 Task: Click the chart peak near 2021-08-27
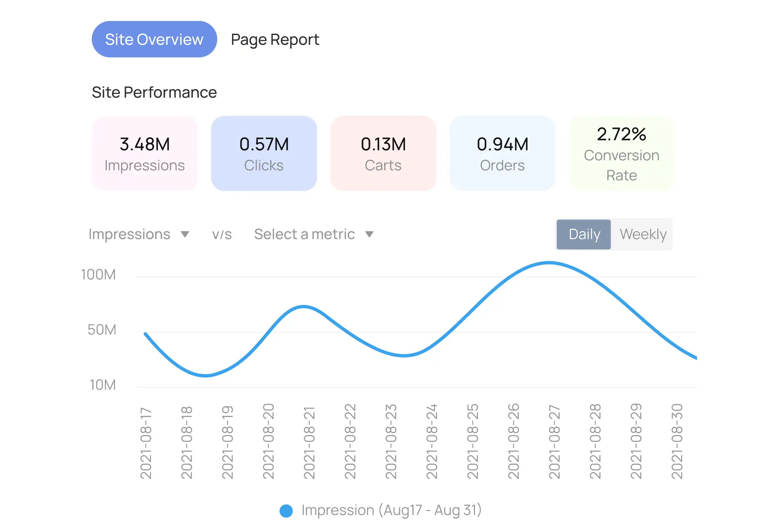pyautogui.click(x=549, y=263)
